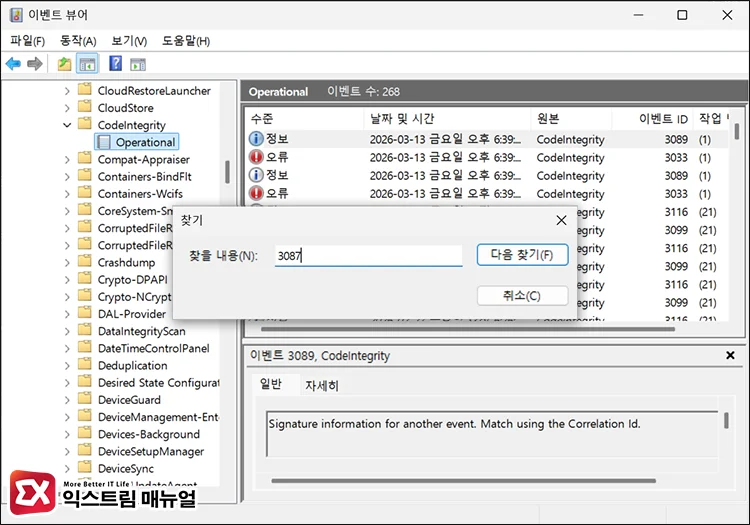
Task: Click the Operational log icon in tree
Action: (x=103, y=142)
